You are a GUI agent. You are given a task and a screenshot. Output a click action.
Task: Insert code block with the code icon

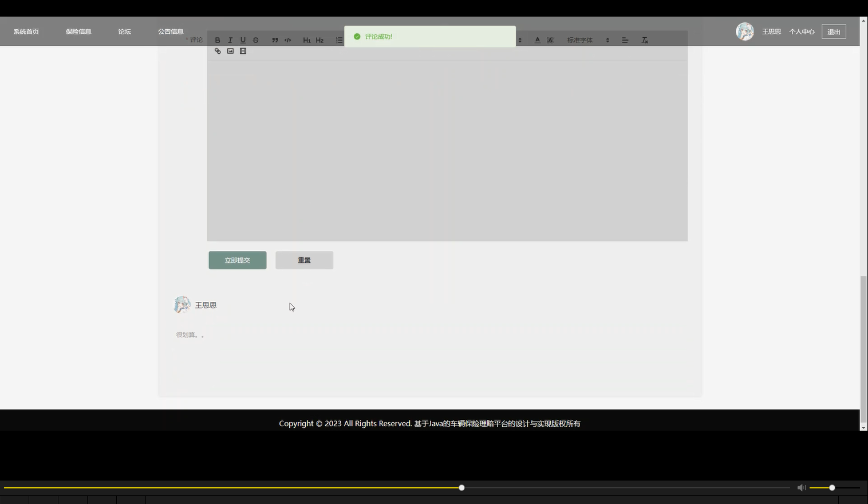click(288, 40)
